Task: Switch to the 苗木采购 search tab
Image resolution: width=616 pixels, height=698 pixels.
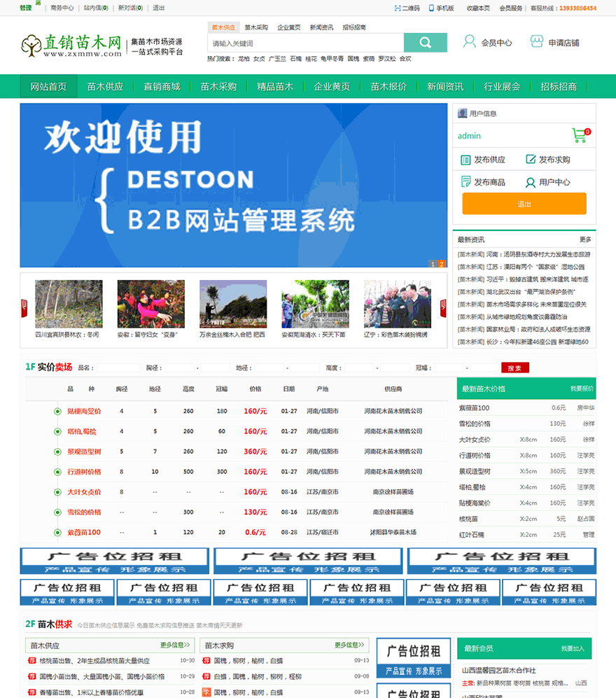Action: tap(256, 27)
